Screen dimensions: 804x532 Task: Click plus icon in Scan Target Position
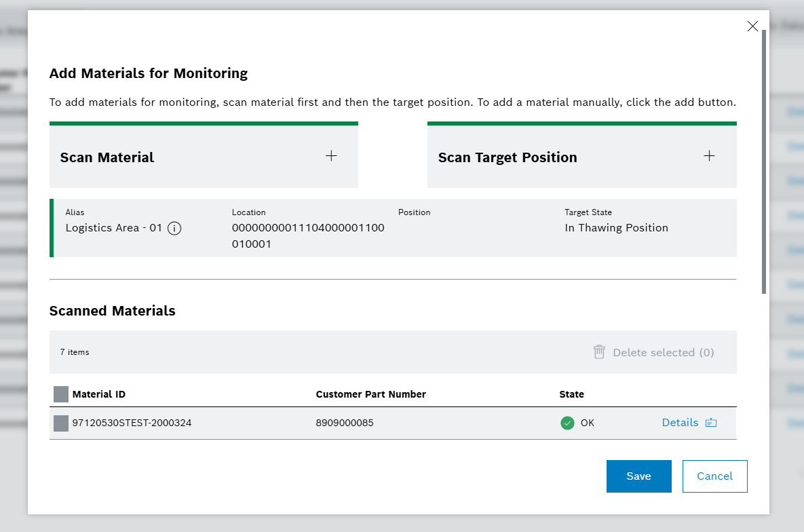coord(709,156)
